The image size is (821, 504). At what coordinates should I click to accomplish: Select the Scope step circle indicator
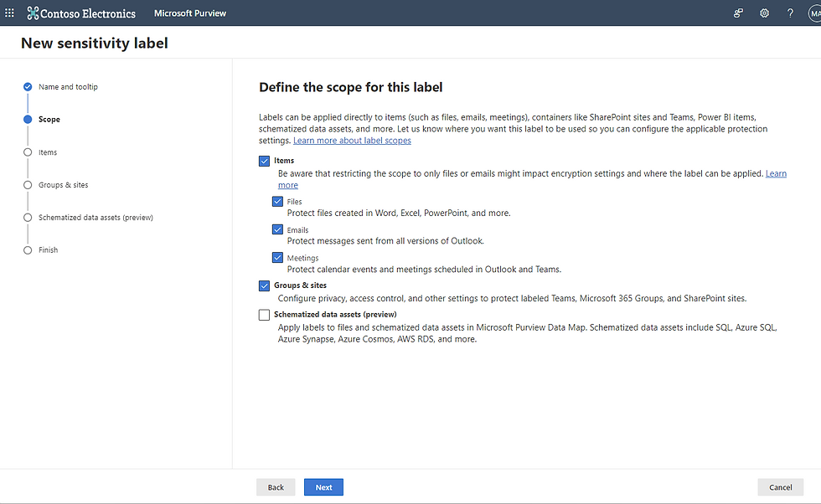28,120
